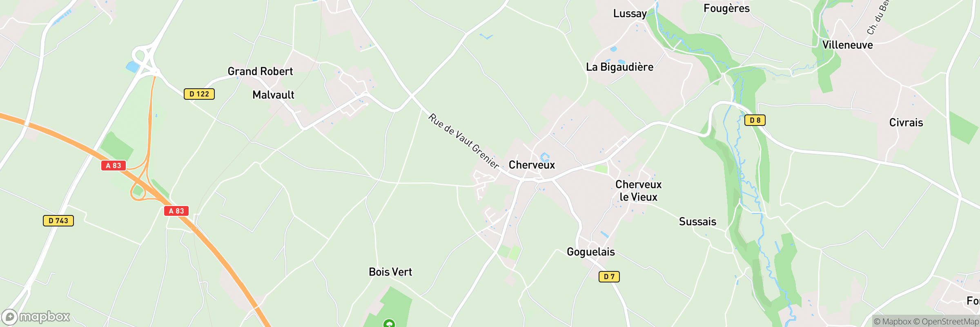Open the © Mapbox attribution link
The height and width of the screenshot is (327, 980).
[x=893, y=322]
